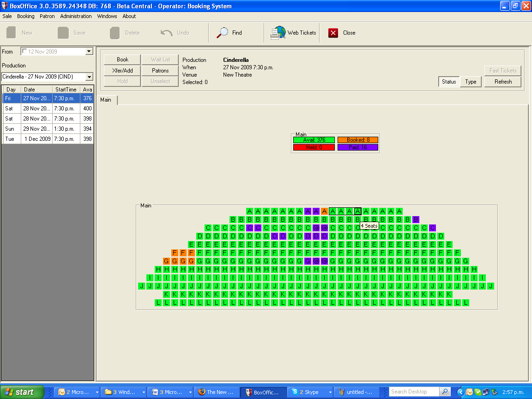Image resolution: width=532 pixels, height=399 pixels.
Task: Click the Book button
Action: (x=121, y=60)
